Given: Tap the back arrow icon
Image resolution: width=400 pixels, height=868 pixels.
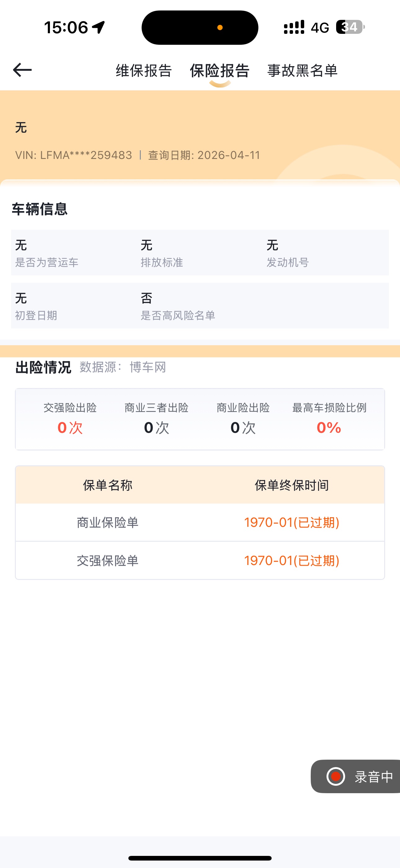Looking at the screenshot, I should [x=22, y=70].
